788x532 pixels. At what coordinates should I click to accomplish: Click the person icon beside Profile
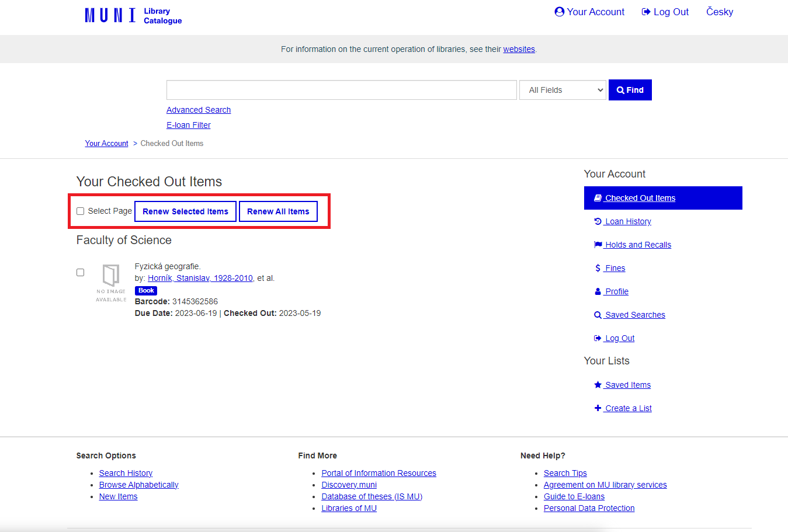pyautogui.click(x=598, y=291)
